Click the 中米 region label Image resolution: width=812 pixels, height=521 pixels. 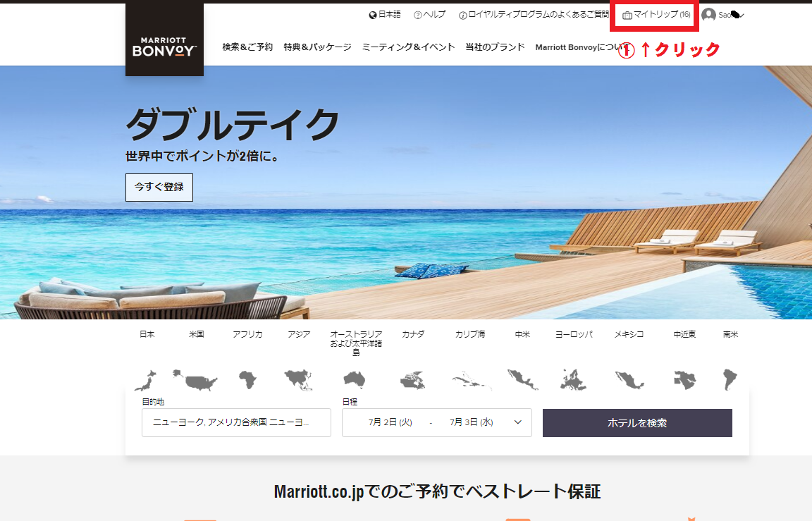point(522,335)
